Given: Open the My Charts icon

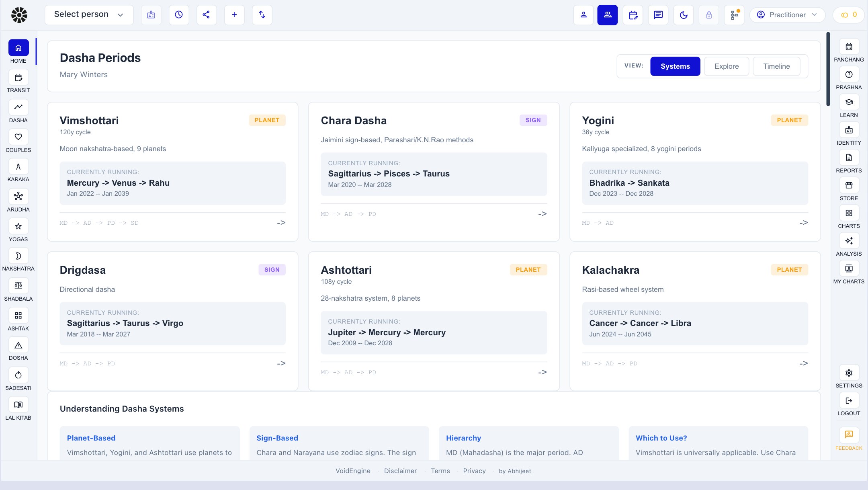Looking at the screenshot, I should point(849,269).
